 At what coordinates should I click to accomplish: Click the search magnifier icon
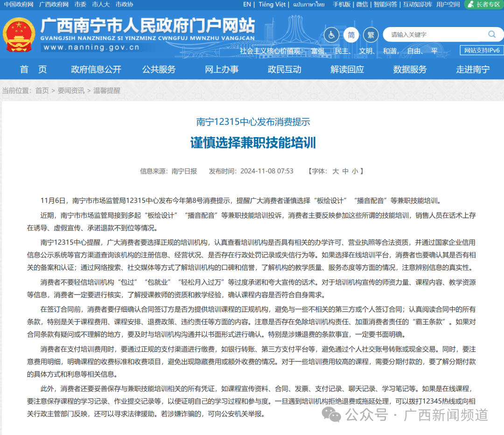click(x=492, y=35)
